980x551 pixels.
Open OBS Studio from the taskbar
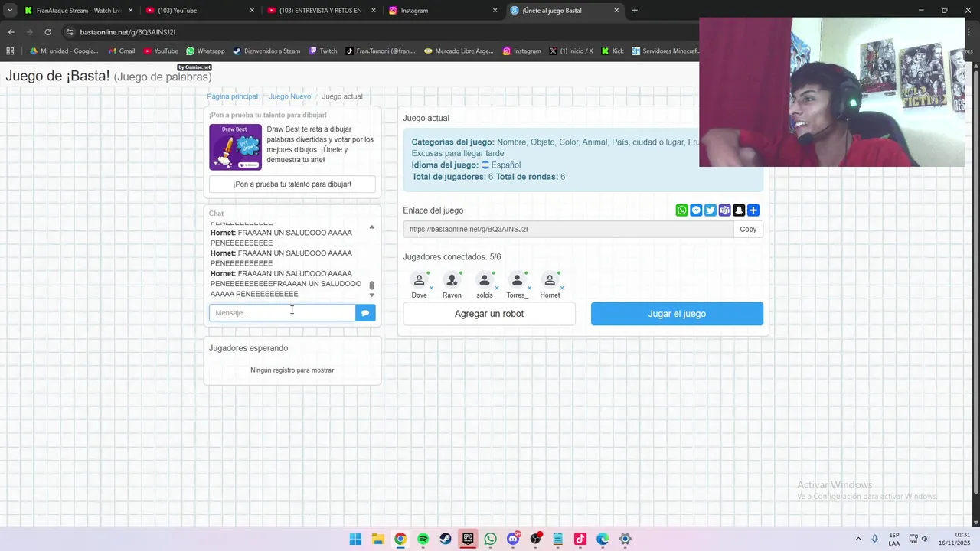click(x=535, y=539)
